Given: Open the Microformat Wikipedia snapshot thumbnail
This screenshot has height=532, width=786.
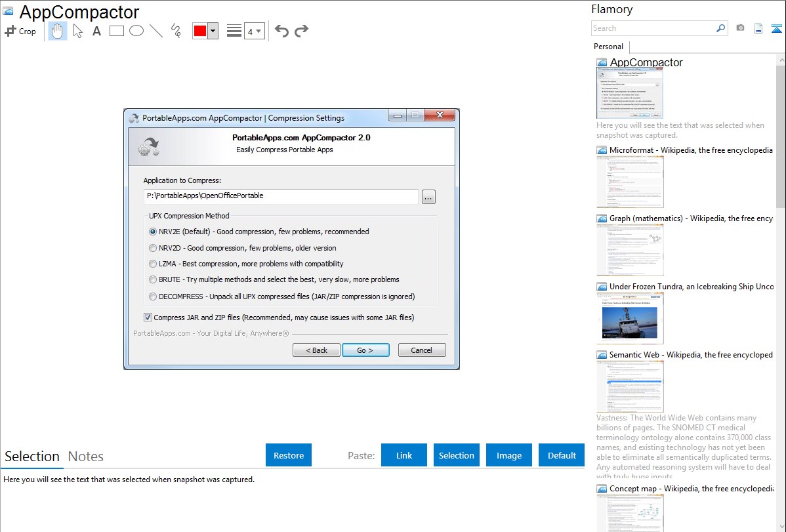Looking at the screenshot, I should [x=630, y=182].
